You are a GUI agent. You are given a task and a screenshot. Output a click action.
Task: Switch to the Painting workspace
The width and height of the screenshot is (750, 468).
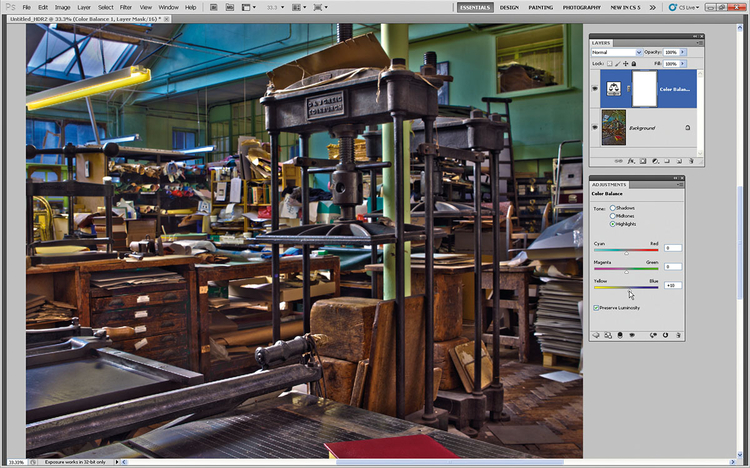(x=540, y=7)
